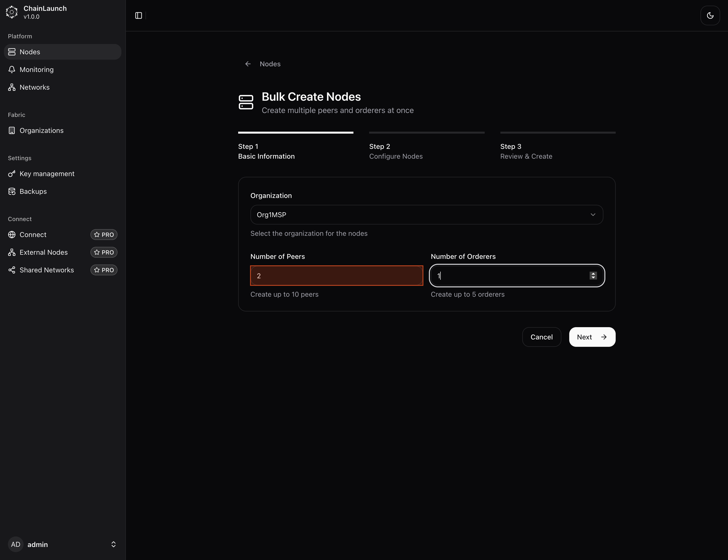
Task: Focus the Number of Peers field
Action: point(336,276)
